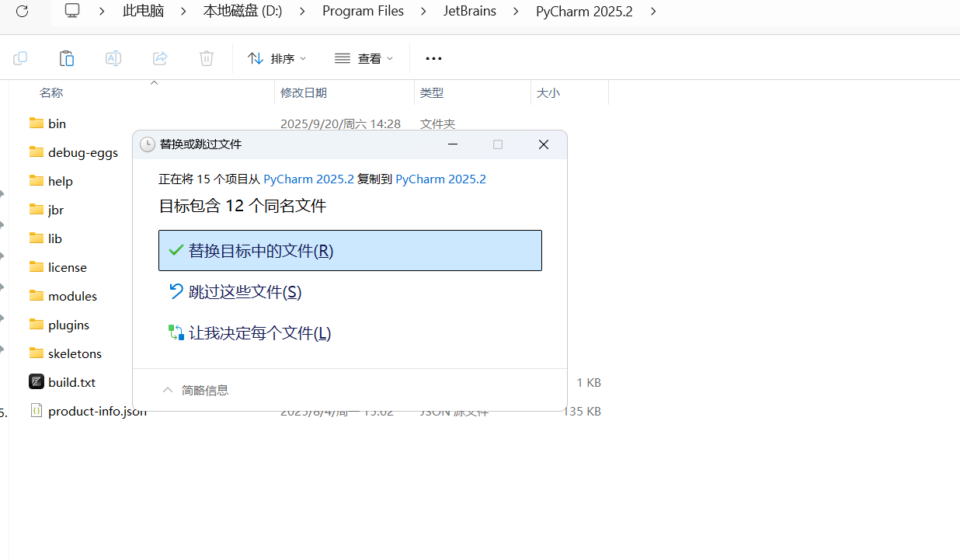Screen dimensions: 960x560
Task: Sort by 大小 column header
Action: click(x=548, y=92)
